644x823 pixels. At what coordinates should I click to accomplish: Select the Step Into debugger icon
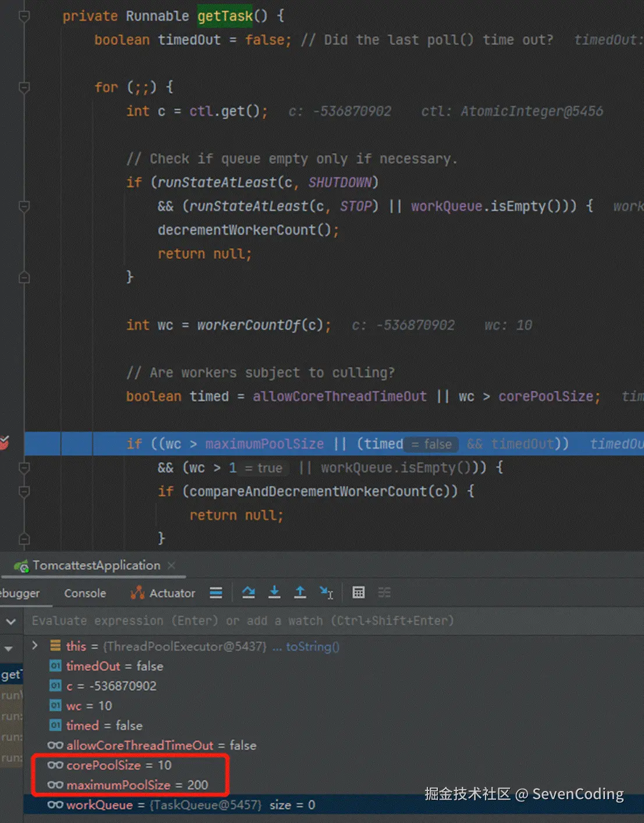(274, 593)
